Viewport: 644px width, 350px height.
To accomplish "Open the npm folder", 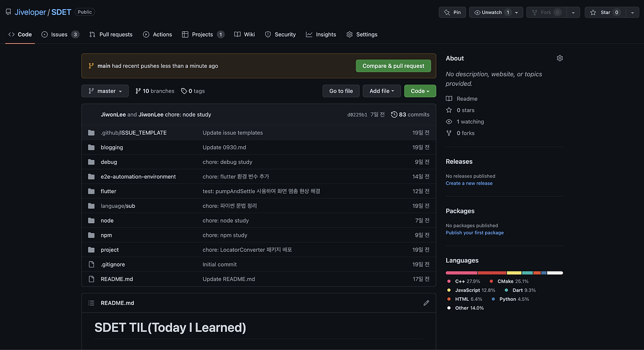I will pyautogui.click(x=106, y=235).
